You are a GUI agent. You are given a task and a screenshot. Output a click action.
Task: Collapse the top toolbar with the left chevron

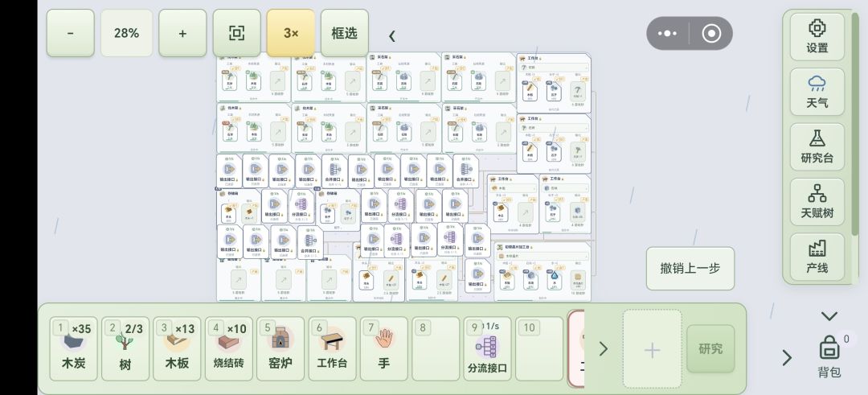coord(392,36)
